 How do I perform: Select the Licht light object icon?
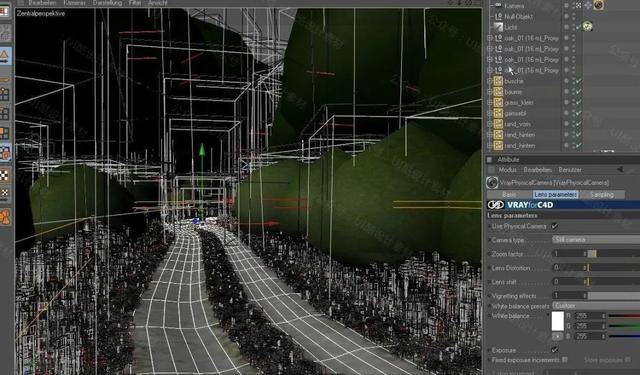498,27
